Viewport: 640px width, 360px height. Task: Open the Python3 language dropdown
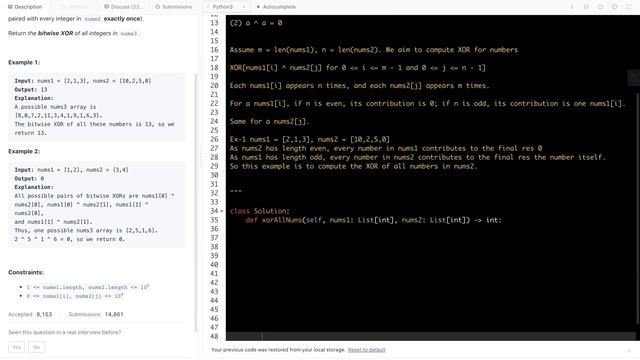tap(226, 7)
